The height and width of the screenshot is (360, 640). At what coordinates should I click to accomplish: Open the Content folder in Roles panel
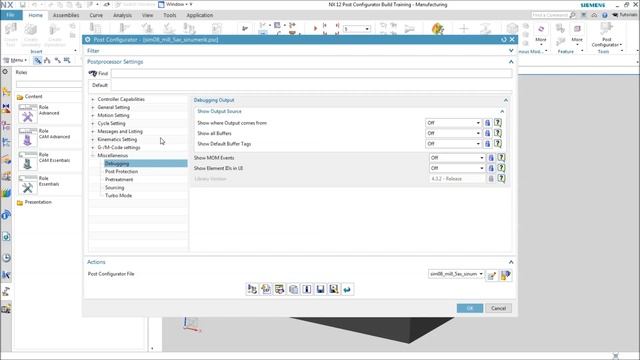29,97
